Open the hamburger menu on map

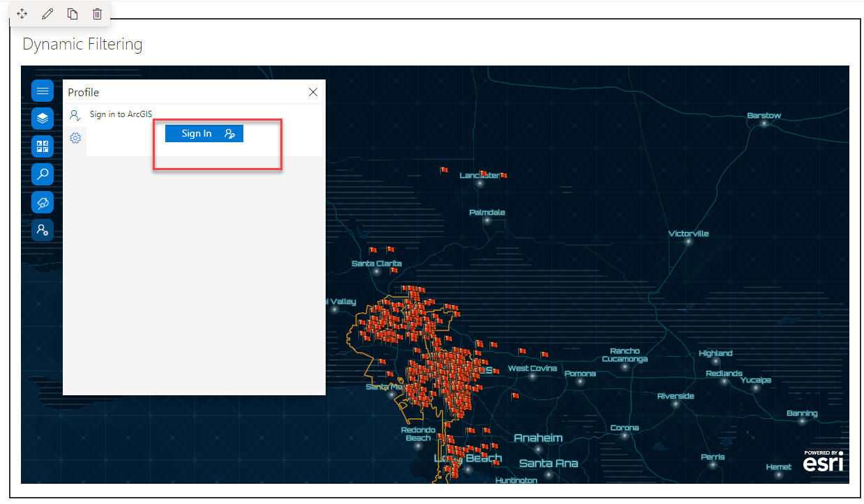pyautogui.click(x=43, y=91)
